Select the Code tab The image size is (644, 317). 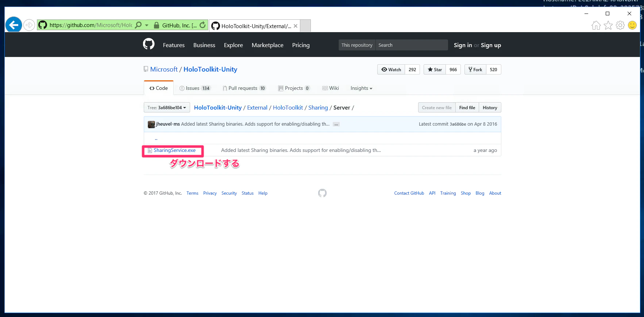(159, 88)
